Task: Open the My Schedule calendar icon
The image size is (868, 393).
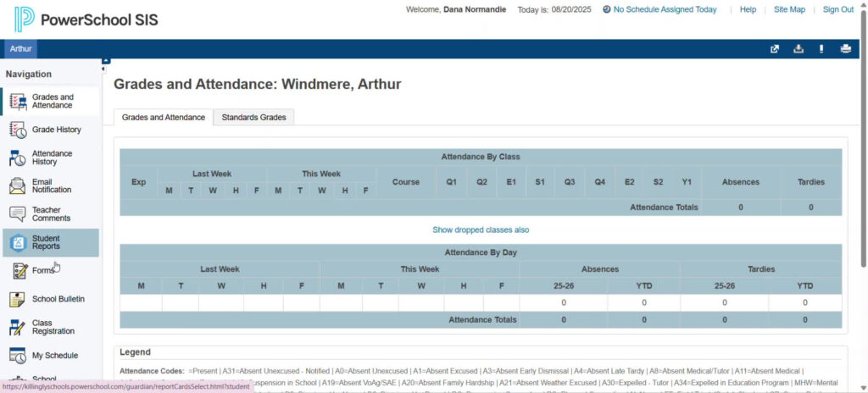Action: coord(18,356)
